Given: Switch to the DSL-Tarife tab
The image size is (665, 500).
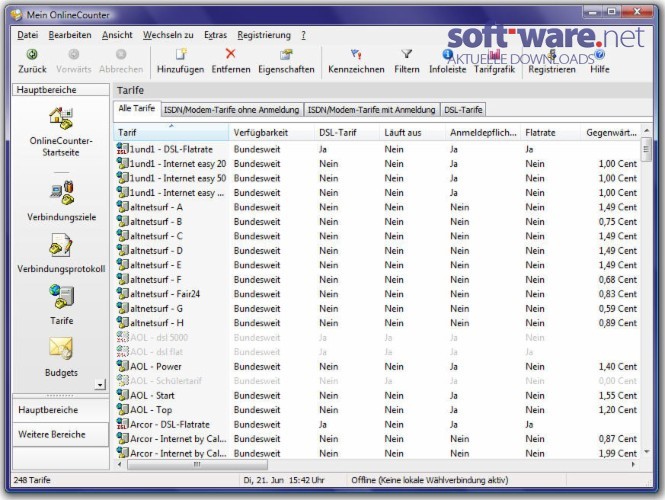Looking at the screenshot, I should click(x=463, y=110).
